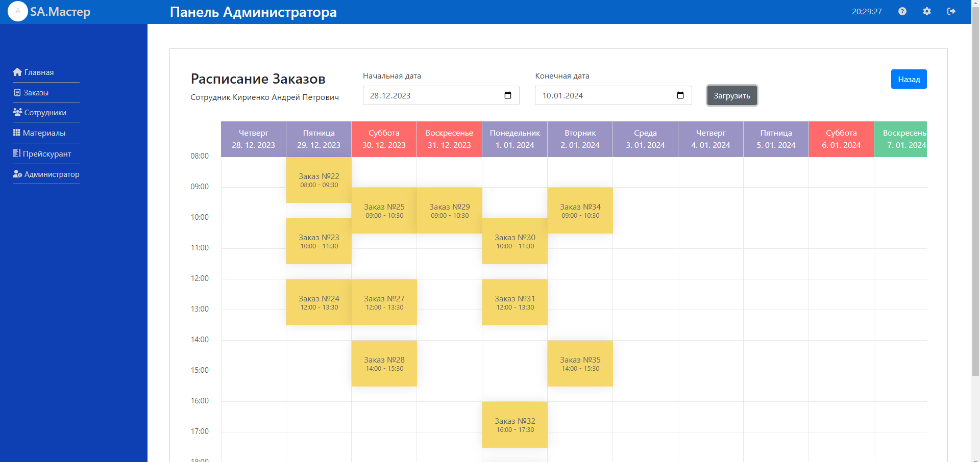980x462 pixels.
Task: Click the Сотрудники people icon
Action: pyautogui.click(x=17, y=112)
